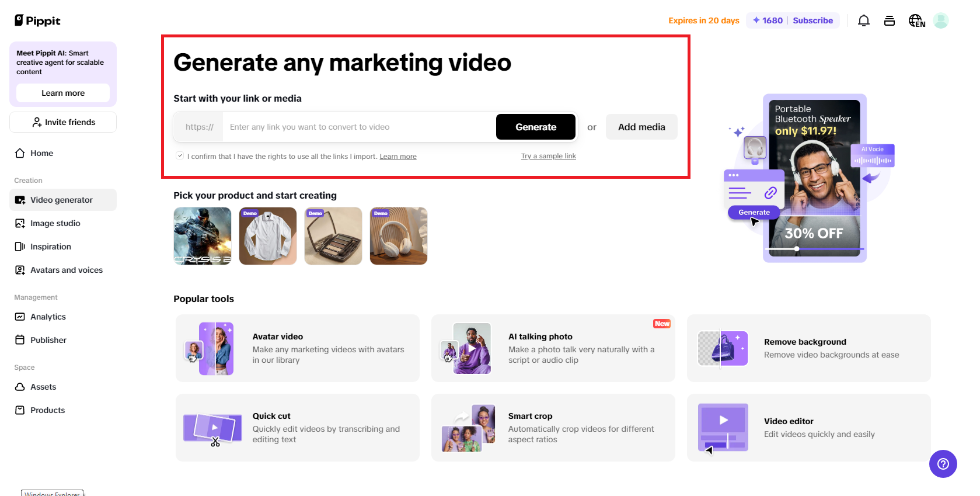Click the Analytics icon
The image size is (980, 496).
[20, 317]
